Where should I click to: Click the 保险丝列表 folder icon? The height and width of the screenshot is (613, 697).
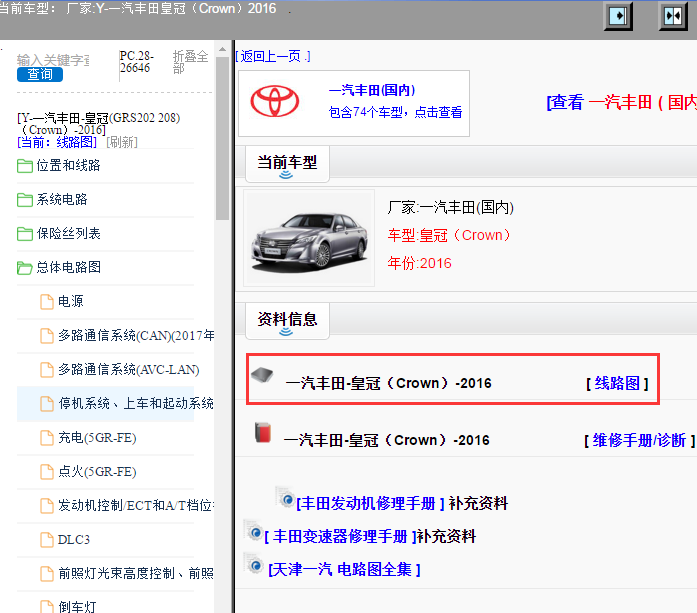tap(25, 234)
